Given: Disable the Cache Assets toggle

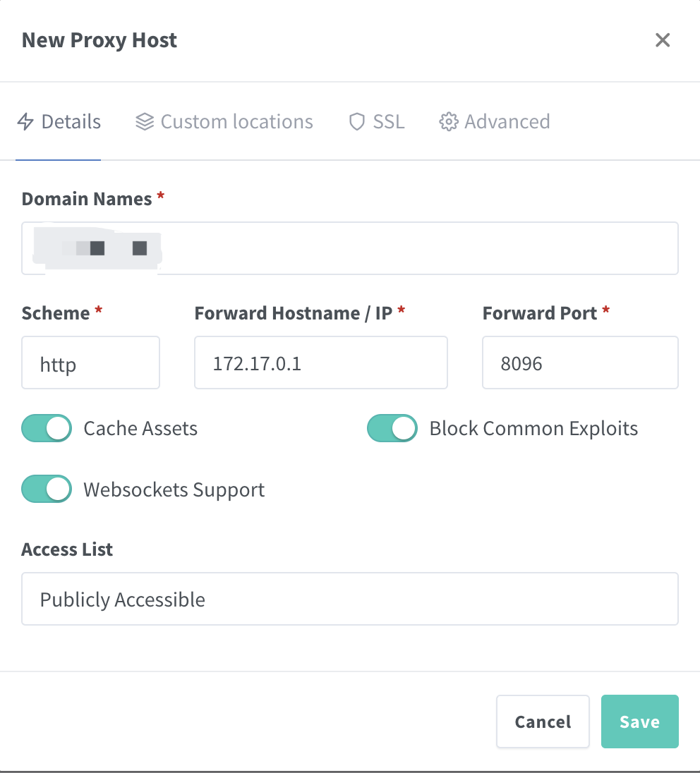Looking at the screenshot, I should (47, 428).
